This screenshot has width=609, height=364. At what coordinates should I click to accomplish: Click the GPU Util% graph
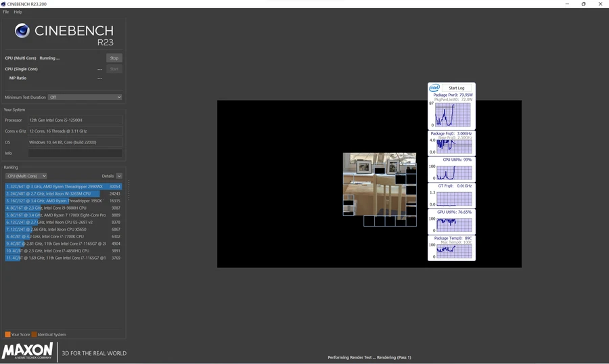[x=454, y=225]
